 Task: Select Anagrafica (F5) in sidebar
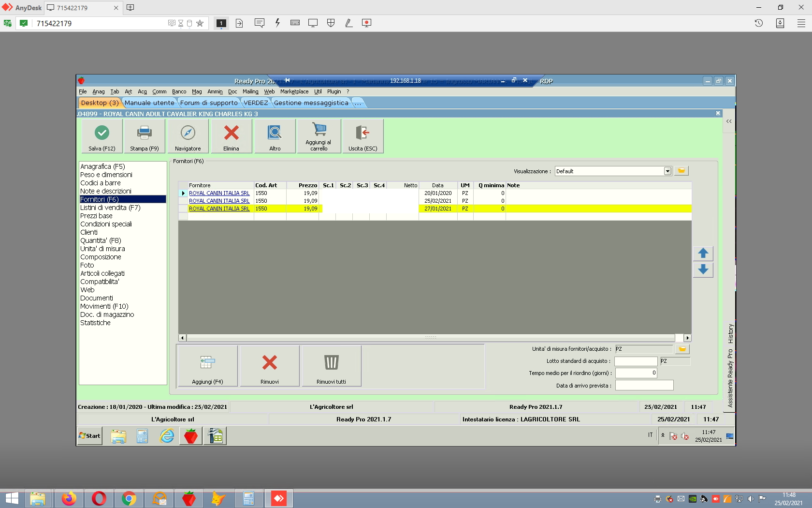102,166
